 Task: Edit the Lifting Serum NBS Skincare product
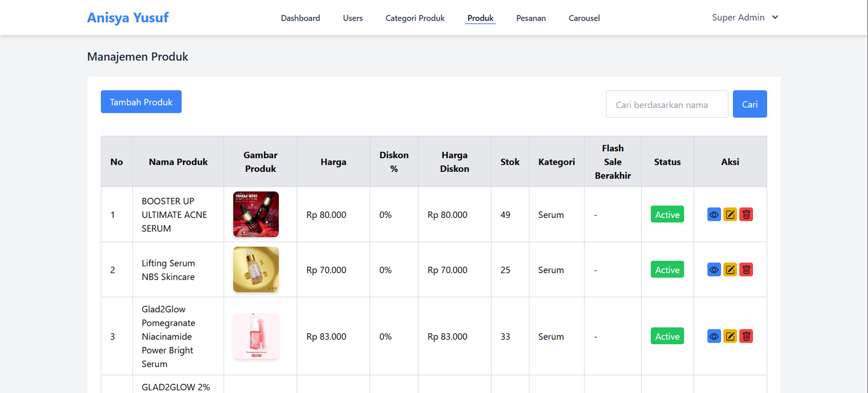[730, 270]
